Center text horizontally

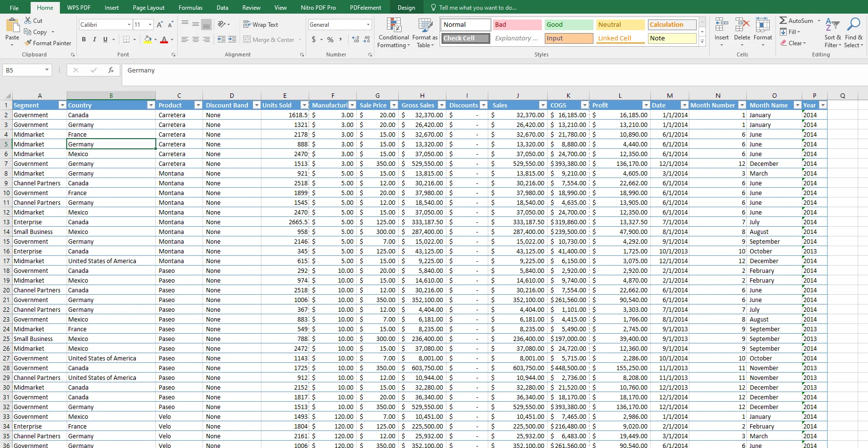(x=196, y=39)
